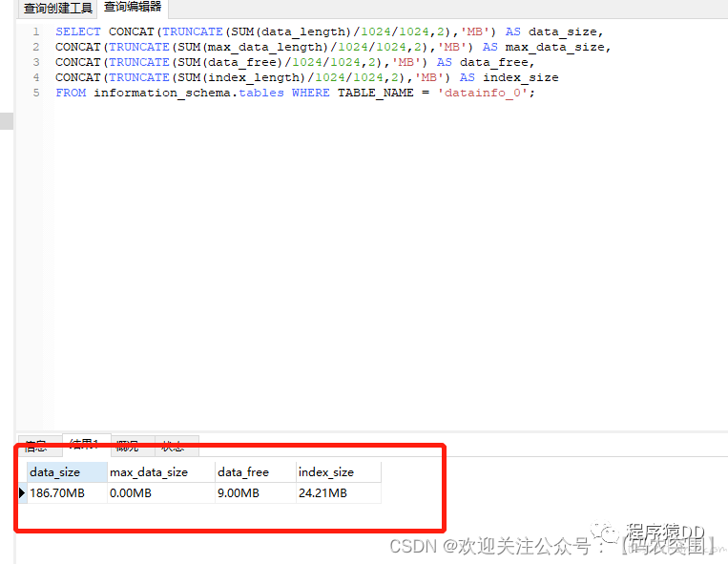Place cursor on information_schema text
728x564 pixels.
(162, 93)
